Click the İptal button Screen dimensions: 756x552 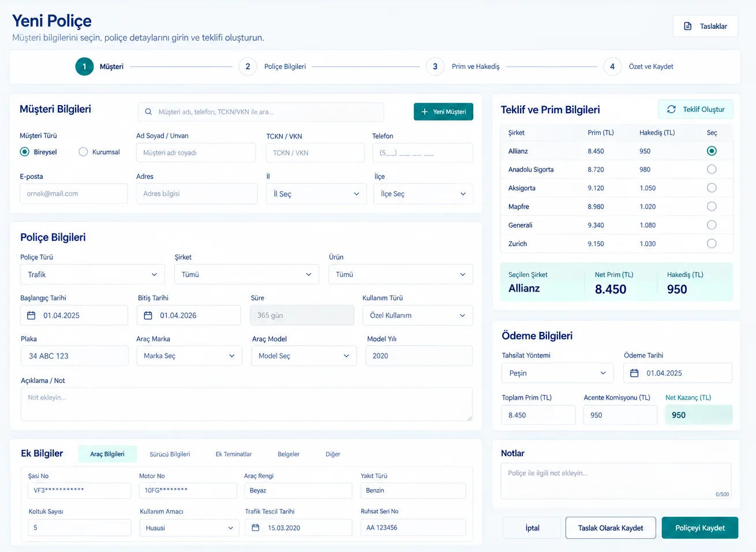click(x=532, y=528)
